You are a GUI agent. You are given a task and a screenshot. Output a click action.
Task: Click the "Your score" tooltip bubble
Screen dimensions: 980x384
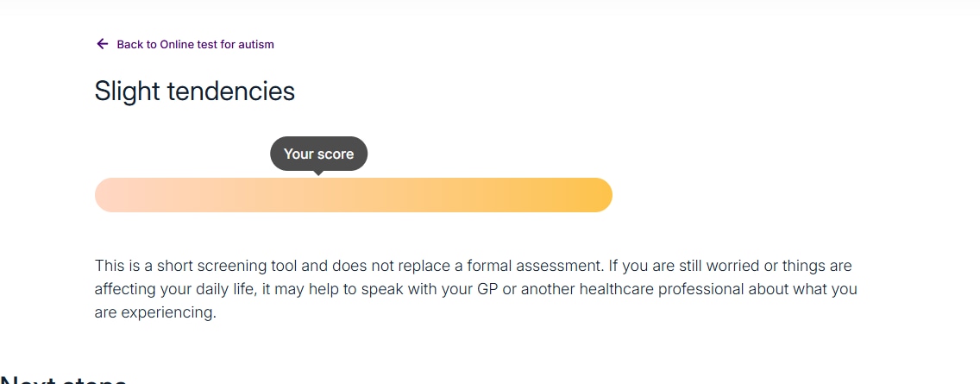[x=318, y=154]
